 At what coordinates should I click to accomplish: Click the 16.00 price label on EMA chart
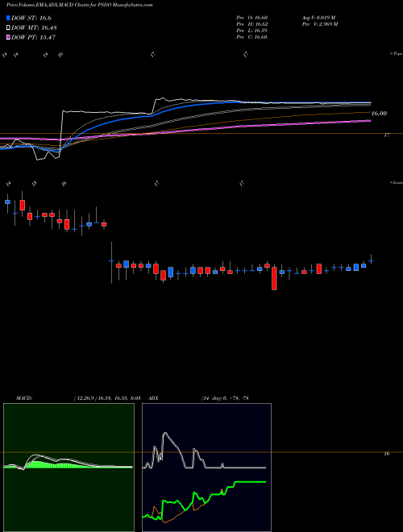379,114
